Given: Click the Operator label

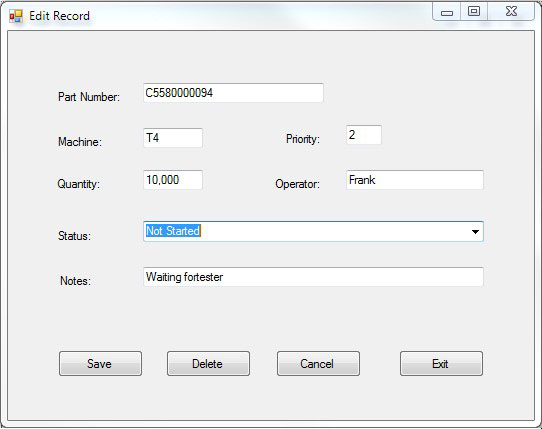Looking at the screenshot, I should pos(297,184).
